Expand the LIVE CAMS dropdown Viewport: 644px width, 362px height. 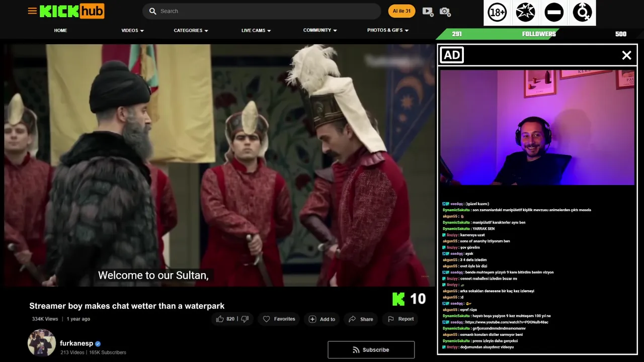[256, 30]
